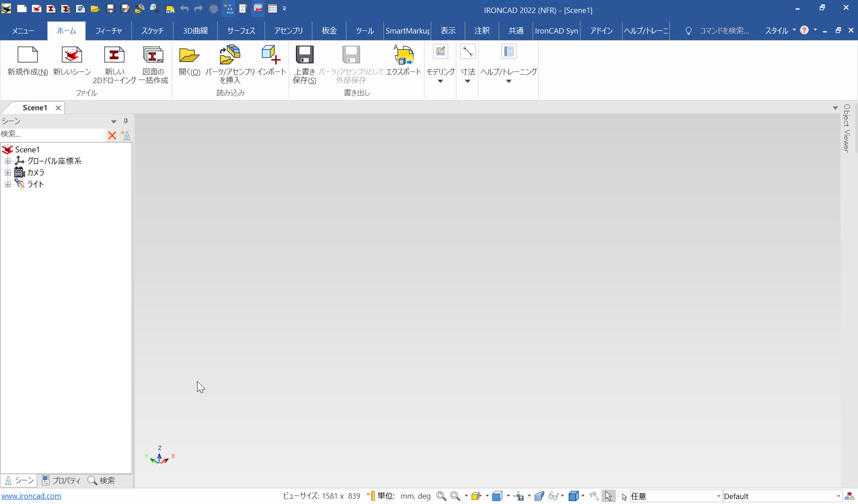Screen dimensions: 858x504
Task: Expand the カメラ tree node
Action: (8, 172)
